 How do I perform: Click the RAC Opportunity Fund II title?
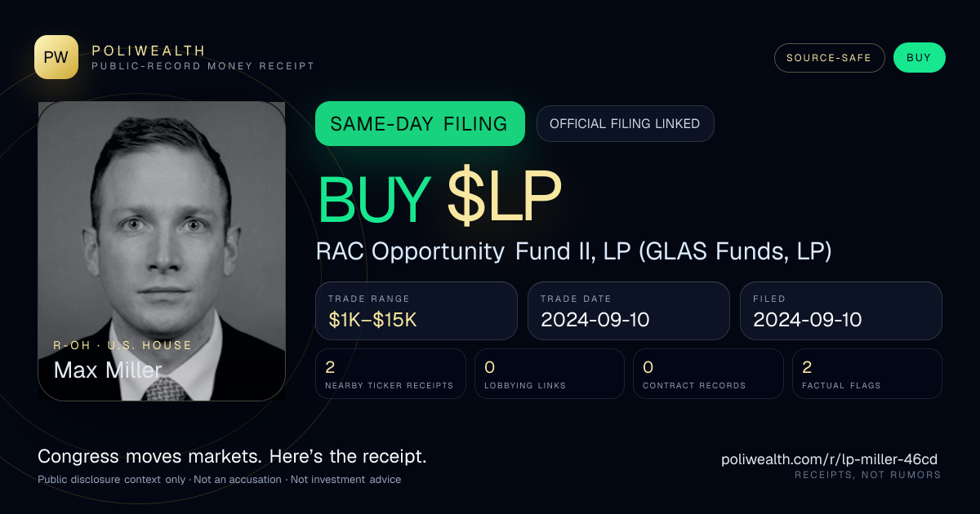pos(574,252)
